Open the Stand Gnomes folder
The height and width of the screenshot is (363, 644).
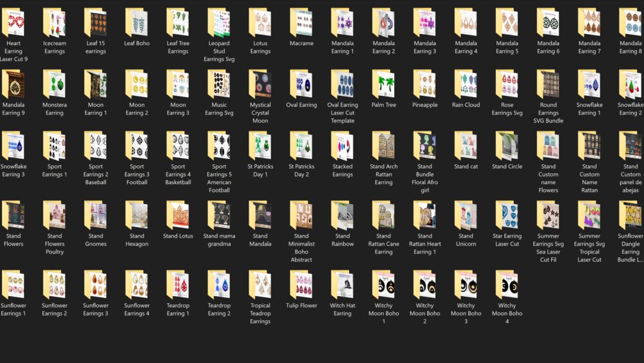pos(95,216)
